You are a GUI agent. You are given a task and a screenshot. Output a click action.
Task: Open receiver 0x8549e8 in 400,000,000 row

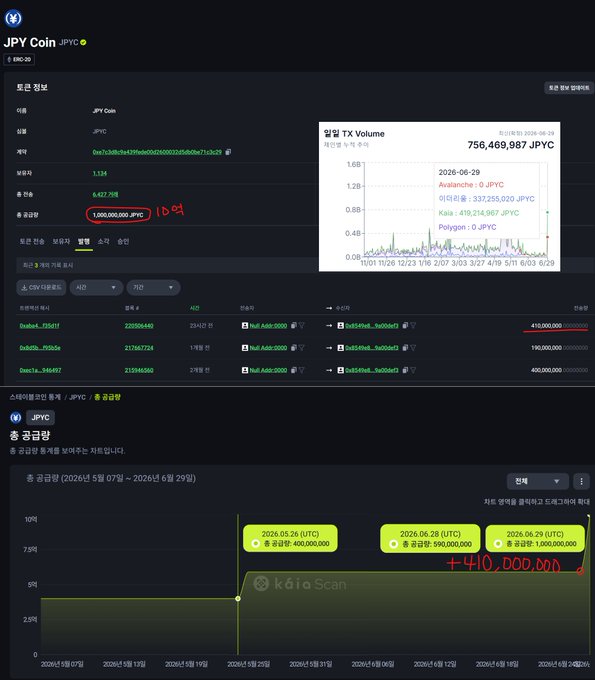click(372, 370)
